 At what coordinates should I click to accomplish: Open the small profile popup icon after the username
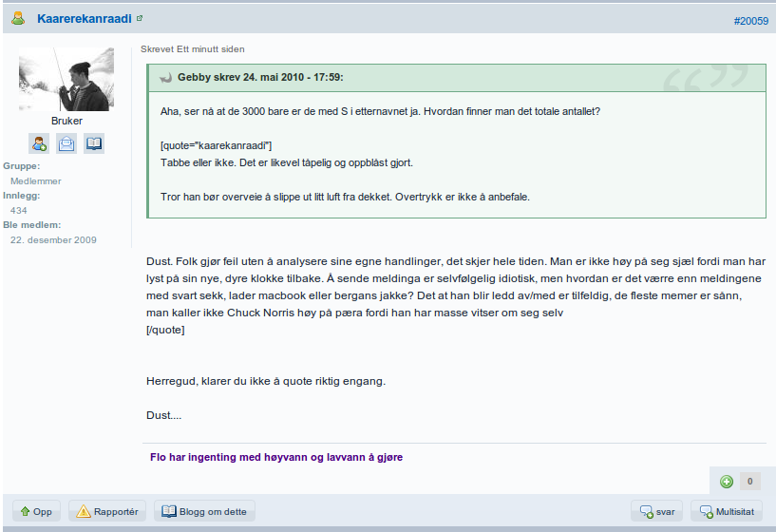point(140,18)
